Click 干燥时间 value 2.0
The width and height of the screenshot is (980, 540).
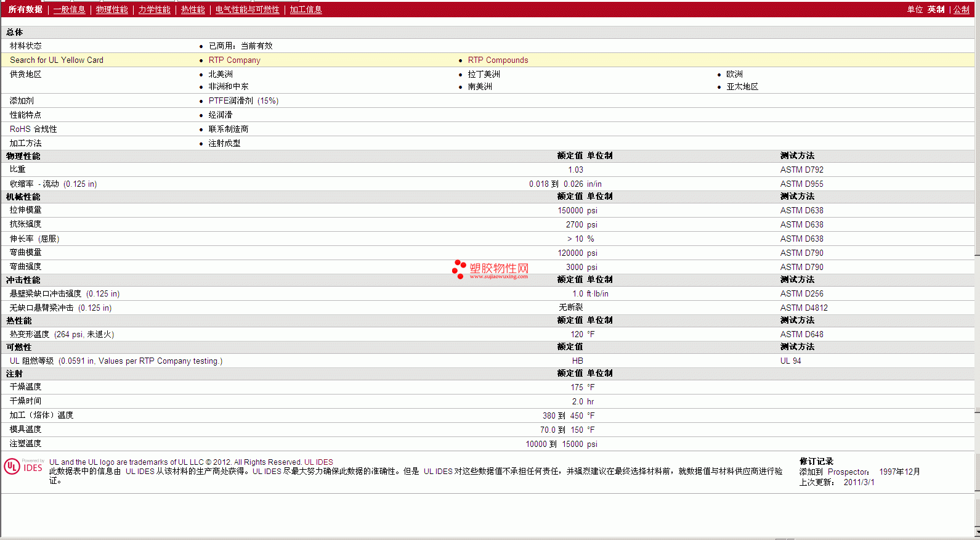(577, 402)
